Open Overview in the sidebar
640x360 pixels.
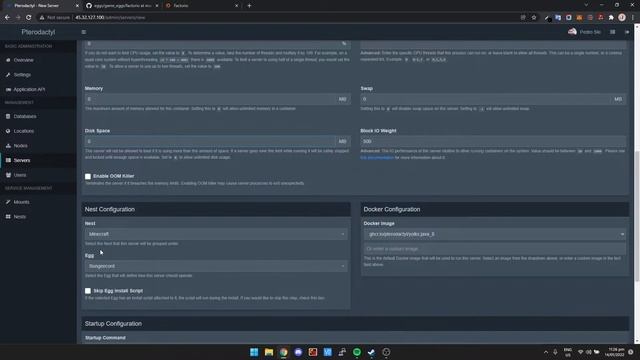click(x=24, y=60)
